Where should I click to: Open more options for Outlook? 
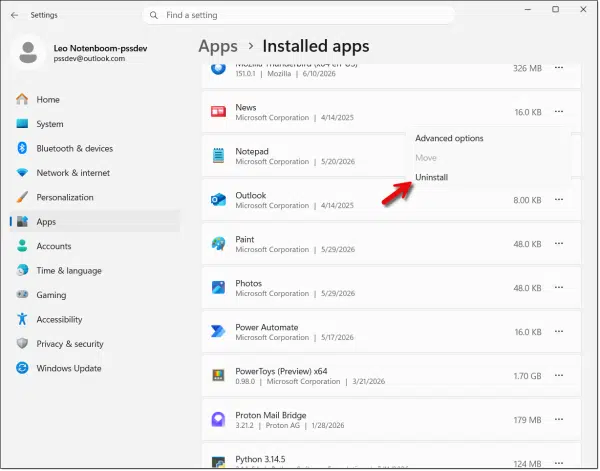click(x=559, y=200)
